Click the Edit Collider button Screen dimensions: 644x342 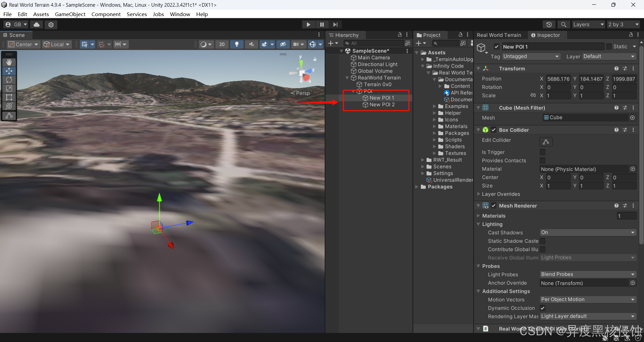tap(546, 142)
